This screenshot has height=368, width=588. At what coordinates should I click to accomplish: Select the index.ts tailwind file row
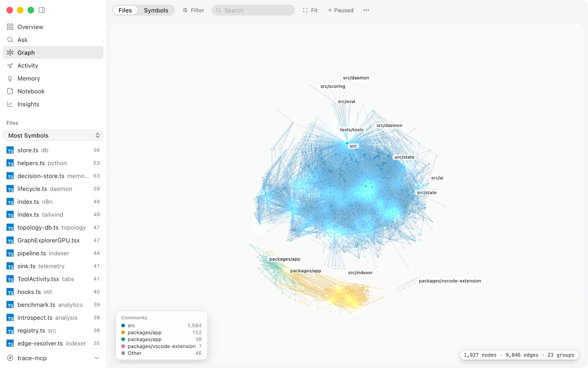(53, 215)
